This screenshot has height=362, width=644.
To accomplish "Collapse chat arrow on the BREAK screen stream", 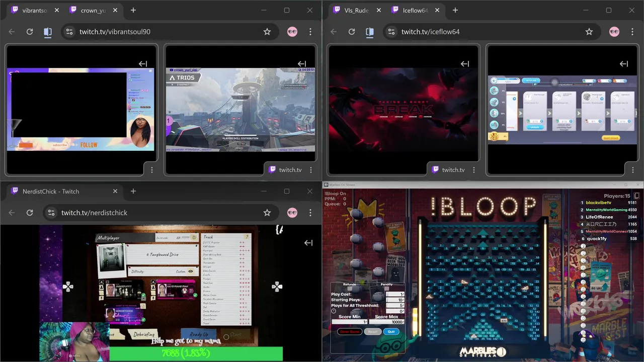I will pyautogui.click(x=465, y=64).
